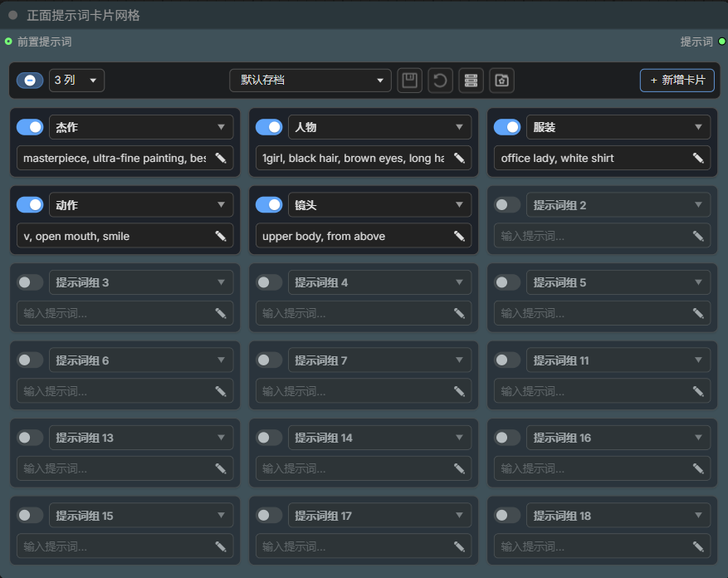Click pencil icon on 提示词组 4 card
This screenshot has height=578, width=728.
[460, 314]
